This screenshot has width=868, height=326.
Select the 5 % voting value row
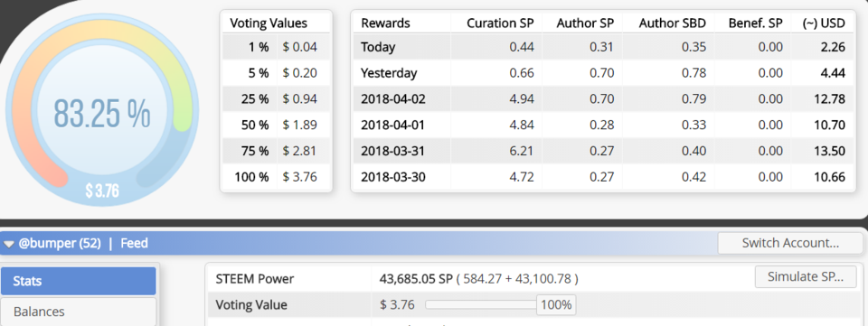click(x=277, y=73)
